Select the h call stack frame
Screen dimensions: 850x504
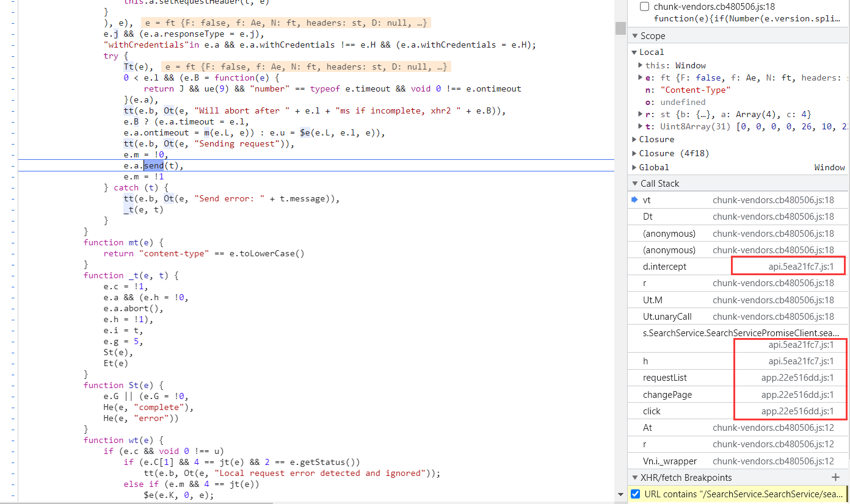739,361
